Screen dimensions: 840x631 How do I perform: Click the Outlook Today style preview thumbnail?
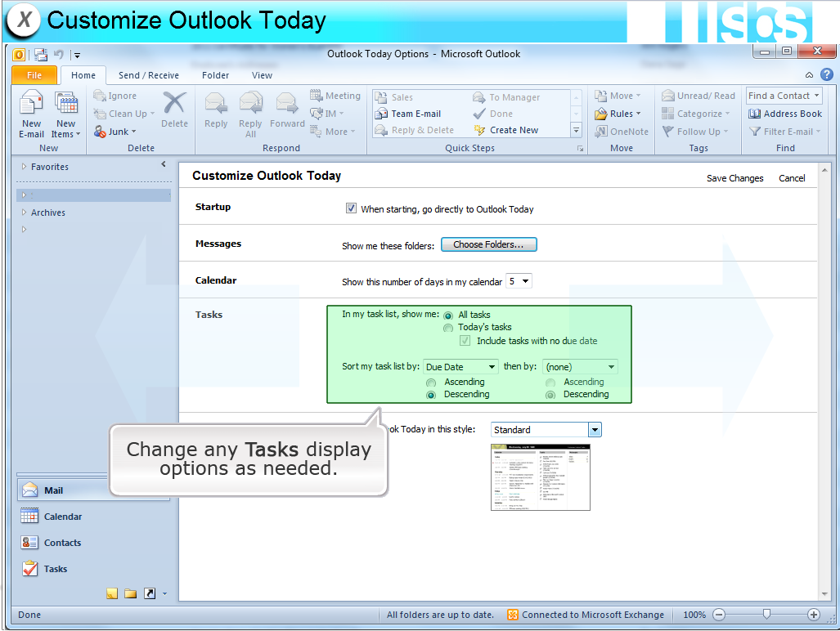(x=541, y=477)
